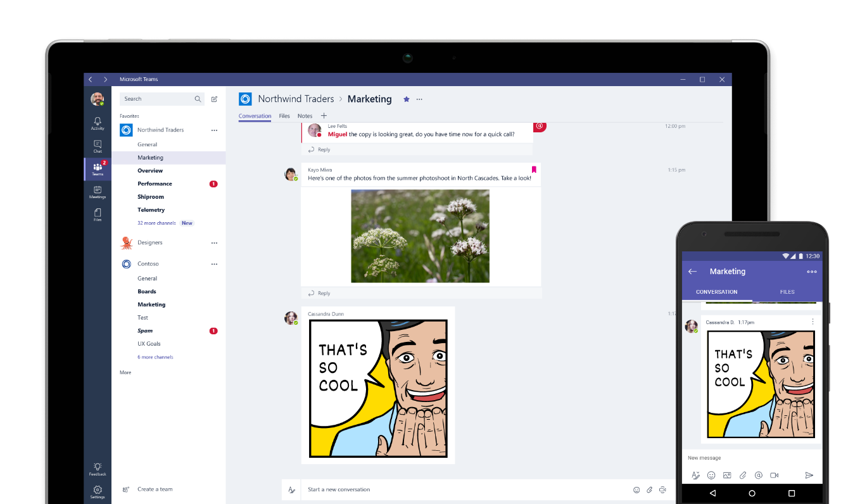The height and width of the screenshot is (504, 848).
Task: Unfavorite the Marketing channel with the star
Action: coord(407,99)
